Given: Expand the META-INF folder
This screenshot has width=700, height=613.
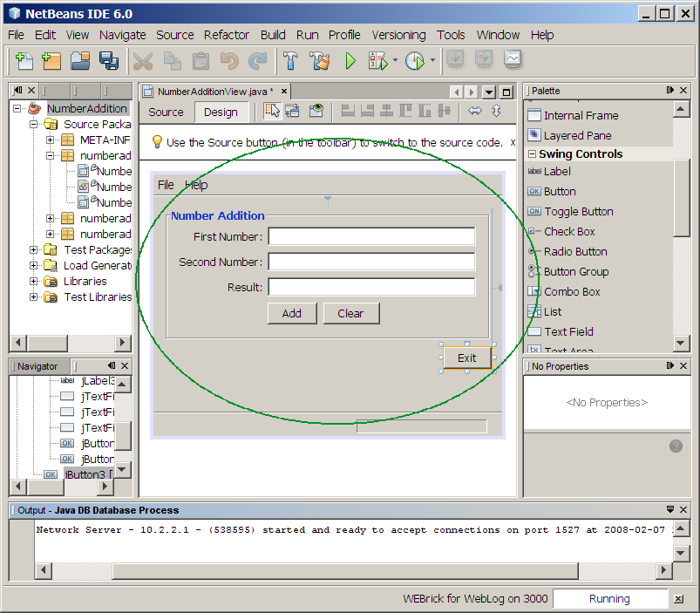Looking at the screenshot, I should (x=50, y=140).
